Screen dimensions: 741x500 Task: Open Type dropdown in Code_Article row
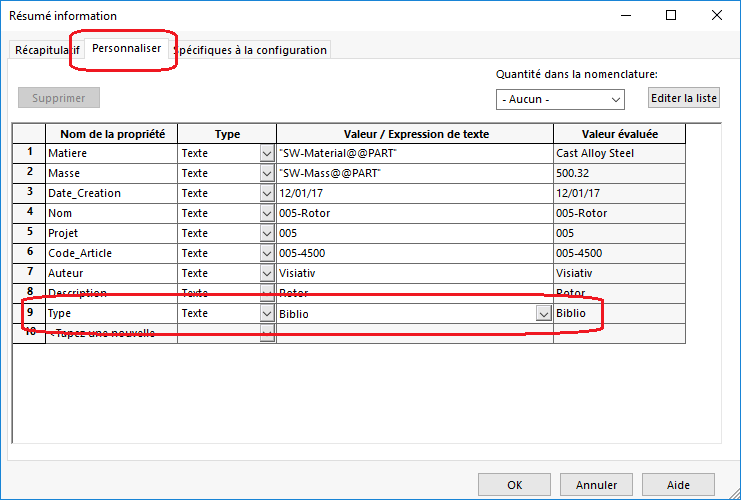[267, 253]
